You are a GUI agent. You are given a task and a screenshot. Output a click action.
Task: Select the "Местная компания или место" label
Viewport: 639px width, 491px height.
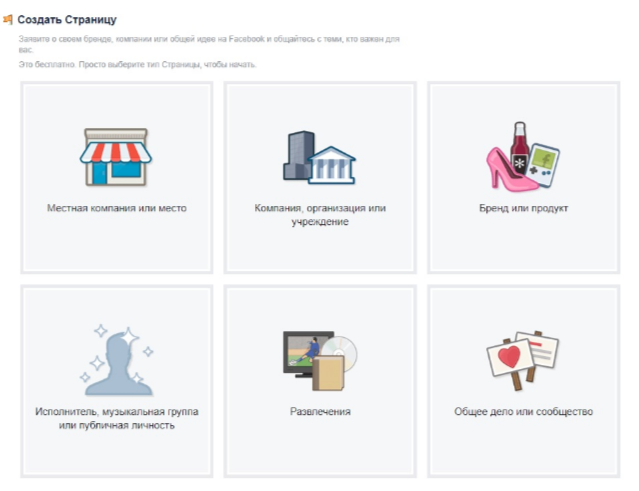[117, 208]
